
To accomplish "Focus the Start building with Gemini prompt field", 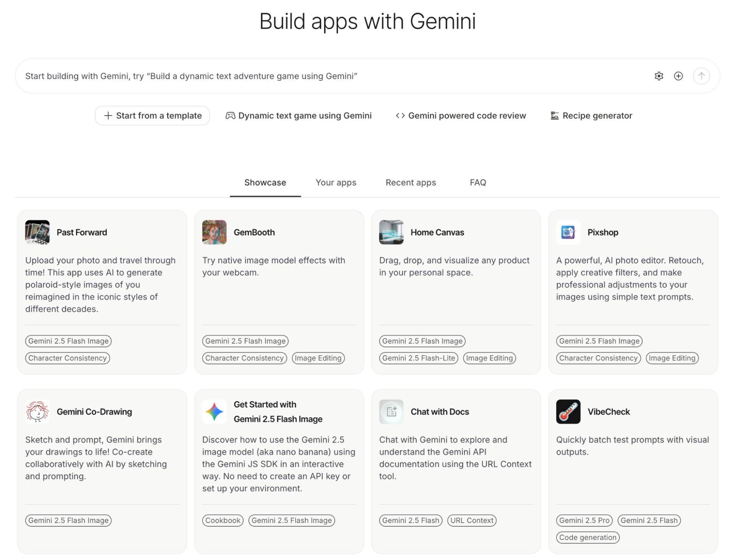I will click(303, 76).
